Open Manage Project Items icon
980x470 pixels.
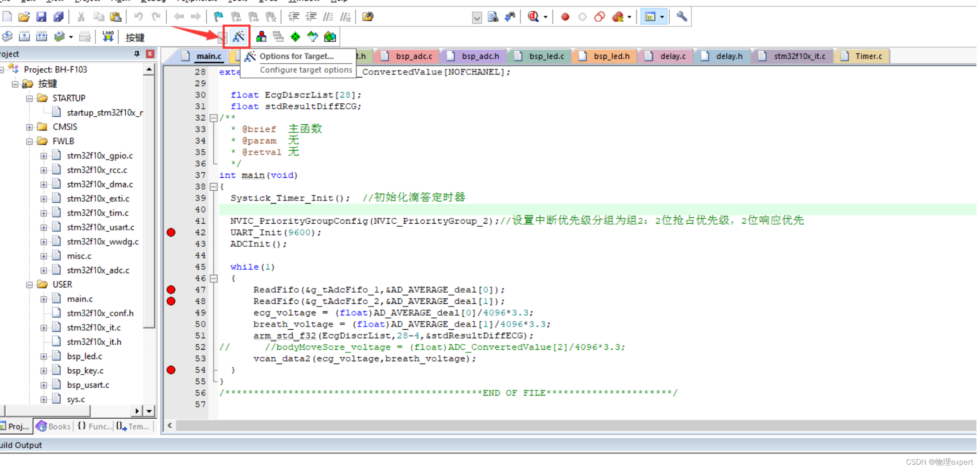coord(261,37)
